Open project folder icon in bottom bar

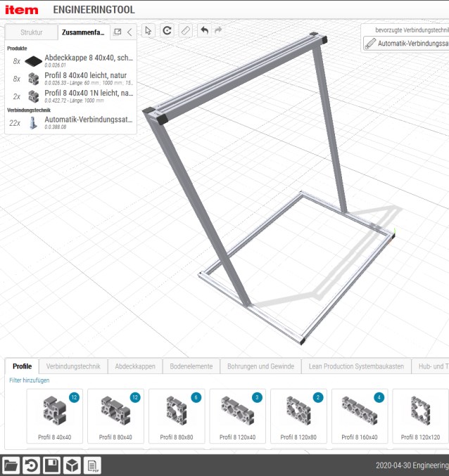tap(11, 465)
